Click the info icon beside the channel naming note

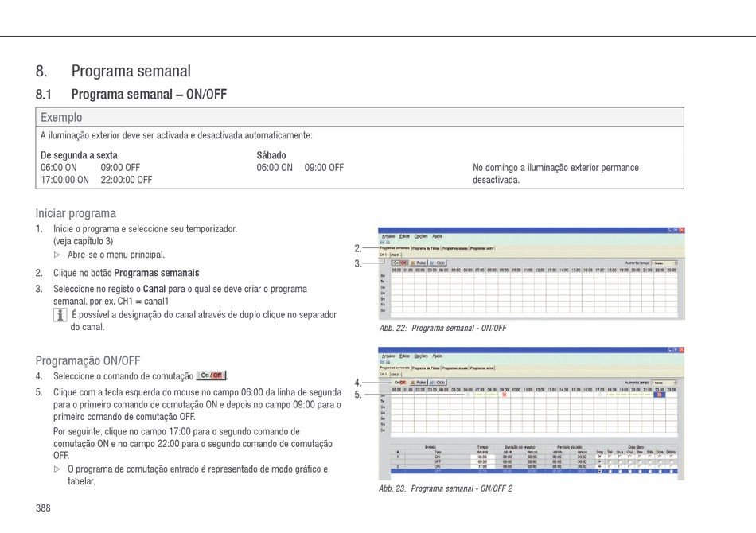60,315
